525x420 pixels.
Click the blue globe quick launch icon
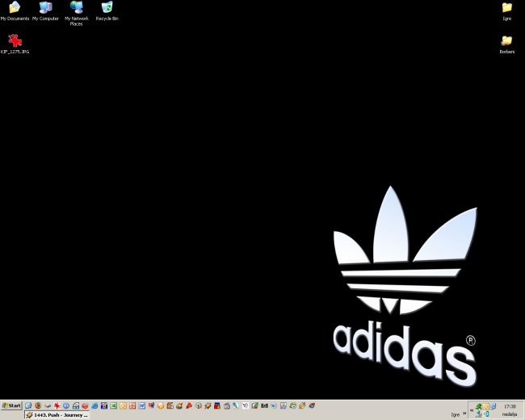pyautogui.click(x=66, y=405)
